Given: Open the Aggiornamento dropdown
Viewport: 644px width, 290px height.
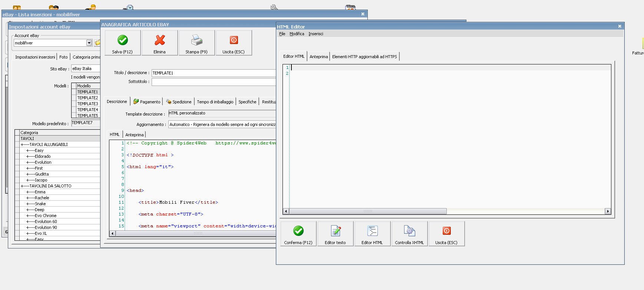Looking at the screenshot, I should 222,124.
